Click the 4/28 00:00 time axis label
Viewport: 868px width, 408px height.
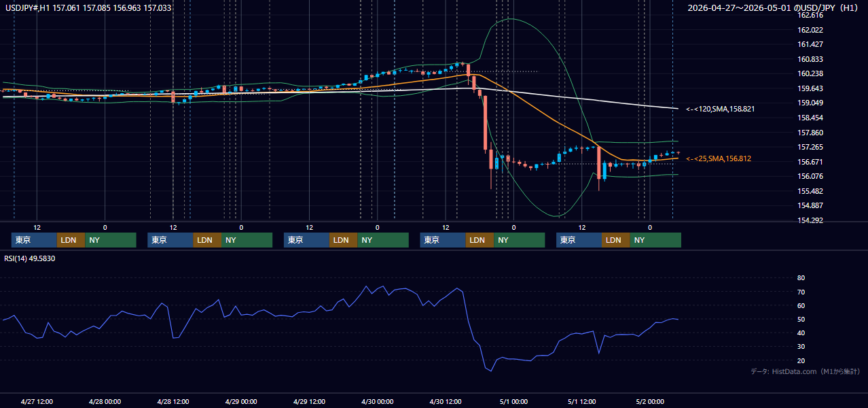point(105,402)
